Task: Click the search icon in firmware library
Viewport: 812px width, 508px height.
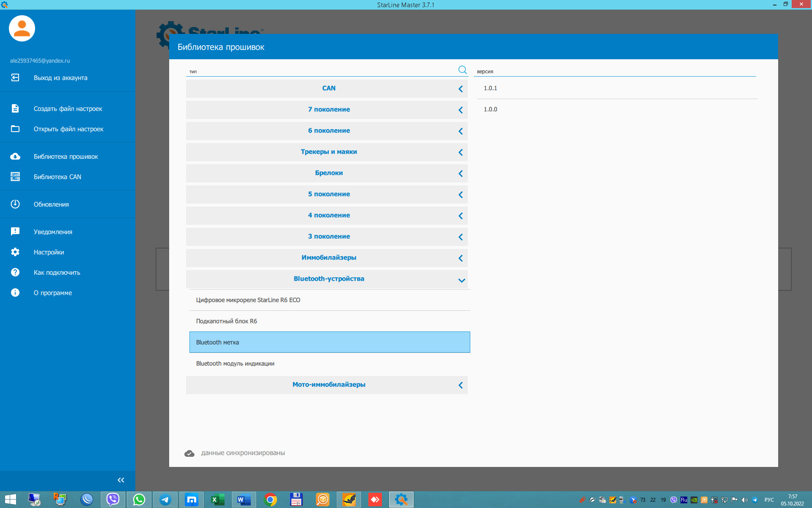Action: [x=462, y=70]
